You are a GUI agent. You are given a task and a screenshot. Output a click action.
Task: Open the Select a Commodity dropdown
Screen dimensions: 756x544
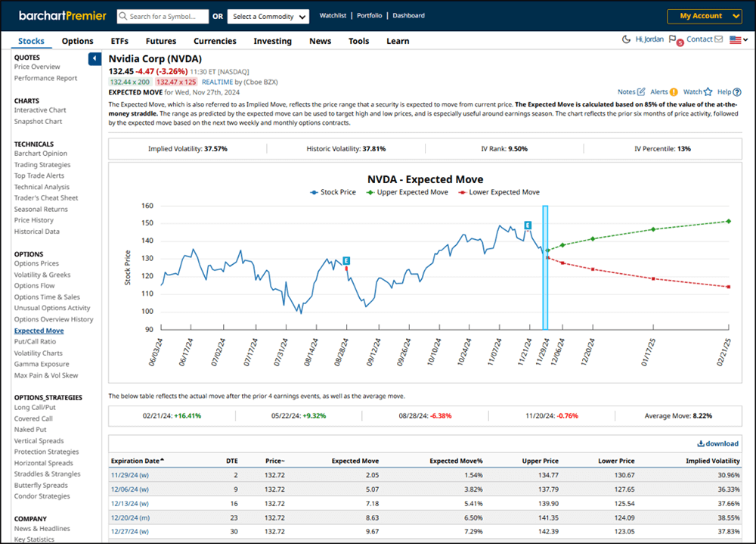268,17
